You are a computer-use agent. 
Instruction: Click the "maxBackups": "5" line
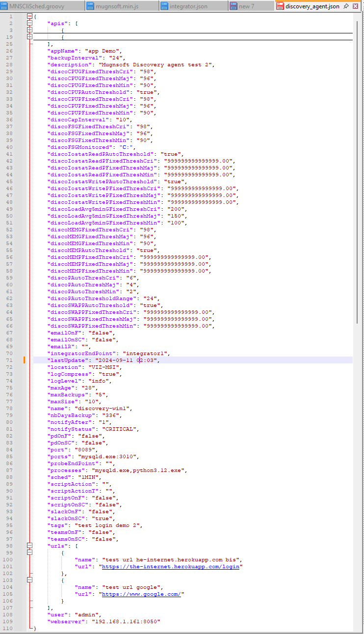tap(78, 394)
